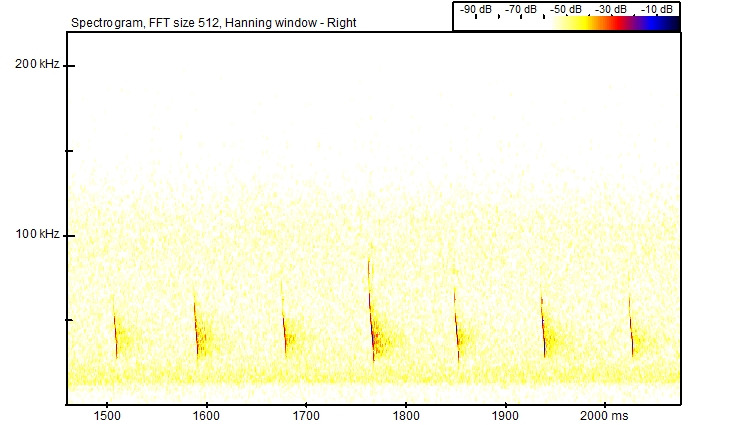Viewport: 747px width, 425px height.
Task: Pick the dark blue end of color scale
Action: click(668, 24)
